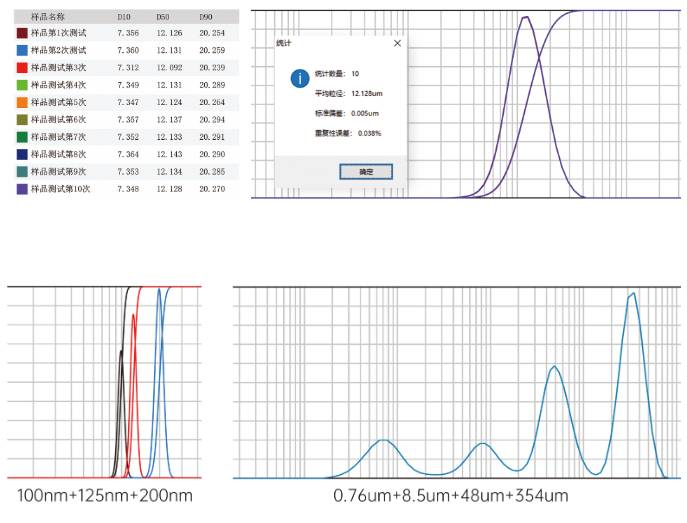The width and height of the screenshot is (687, 523).
Task: Click the blue info icon in dialog
Action: pos(300,79)
